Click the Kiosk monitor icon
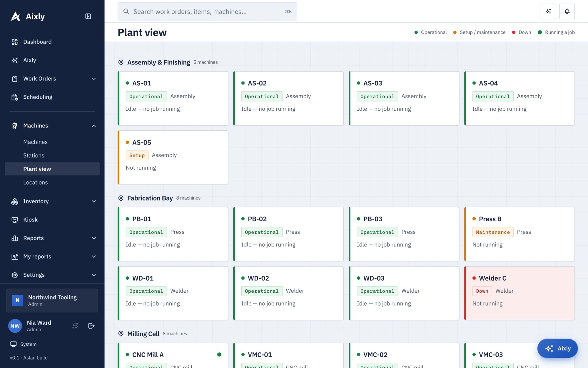Viewport: 588px width, 368px height. point(15,220)
